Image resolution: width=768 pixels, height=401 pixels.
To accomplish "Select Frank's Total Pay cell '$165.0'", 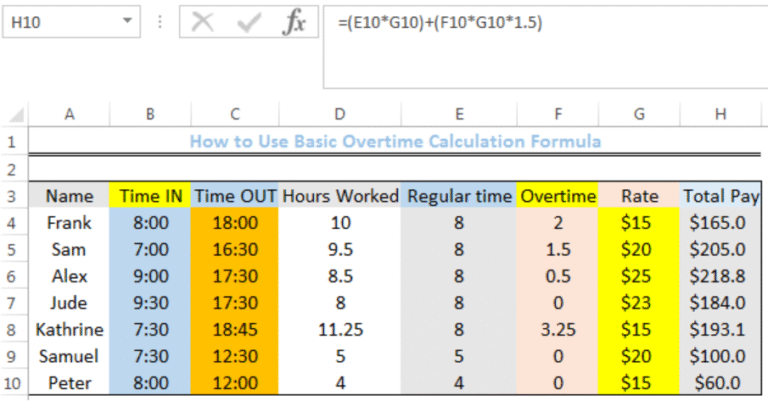I will click(x=720, y=223).
